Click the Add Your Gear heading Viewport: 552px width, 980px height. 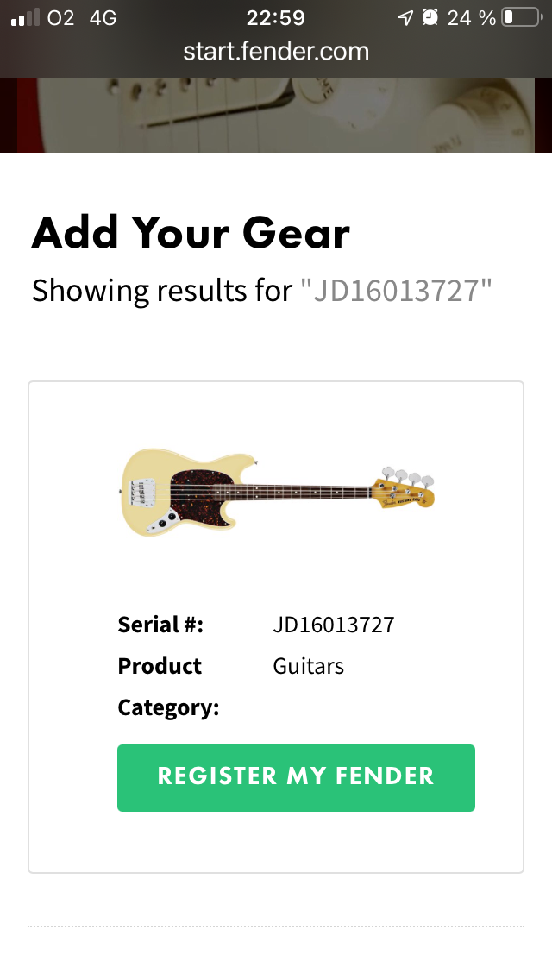[x=191, y=233]
